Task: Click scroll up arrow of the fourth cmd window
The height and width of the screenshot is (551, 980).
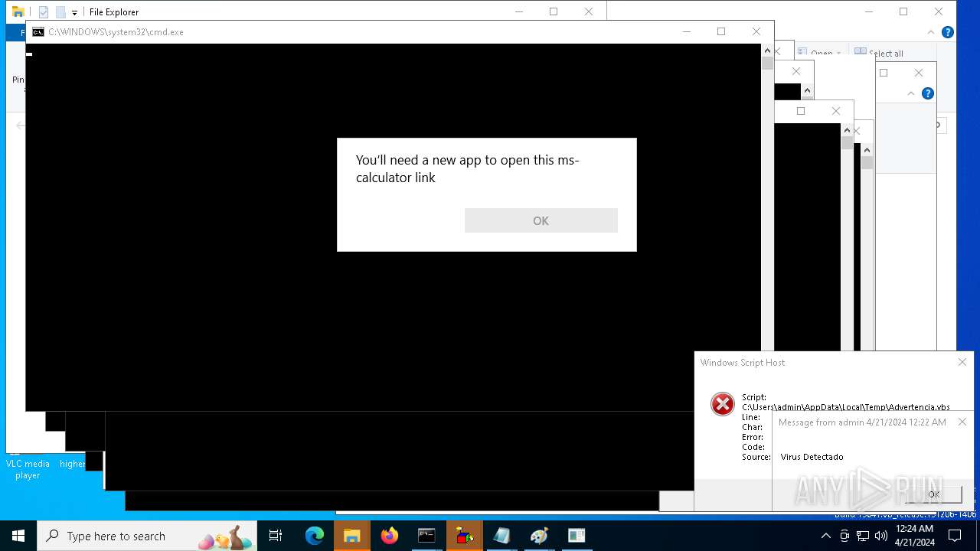Action: [x=867, y=150]
